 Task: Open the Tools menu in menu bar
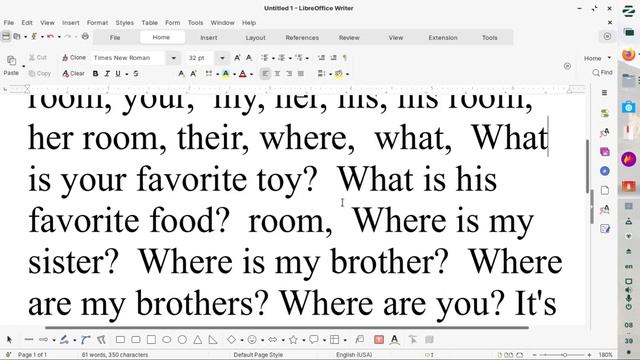click(195, 23)
